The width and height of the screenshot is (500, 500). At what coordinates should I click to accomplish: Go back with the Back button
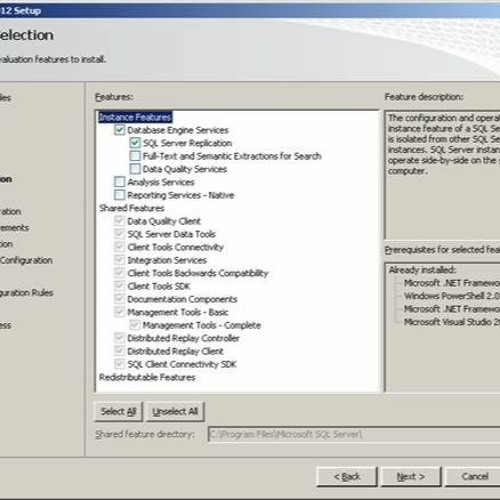point(347,477)
